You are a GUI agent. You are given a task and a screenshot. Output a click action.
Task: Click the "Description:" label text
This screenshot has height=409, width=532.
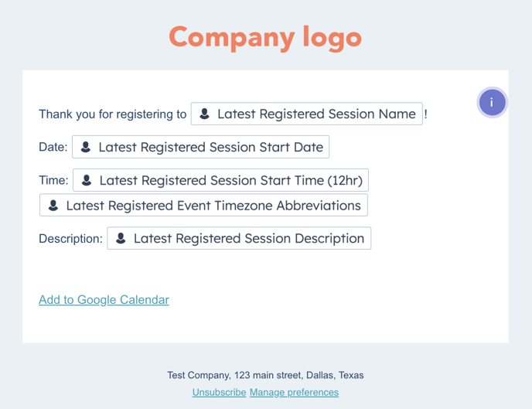coord(70,239)
